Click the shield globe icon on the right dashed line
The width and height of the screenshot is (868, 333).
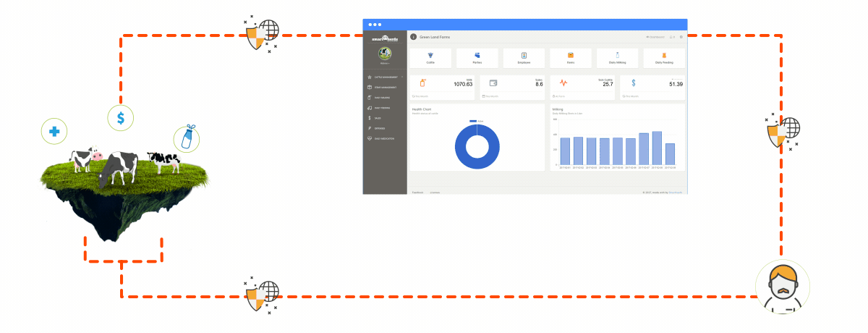(783, 131)
